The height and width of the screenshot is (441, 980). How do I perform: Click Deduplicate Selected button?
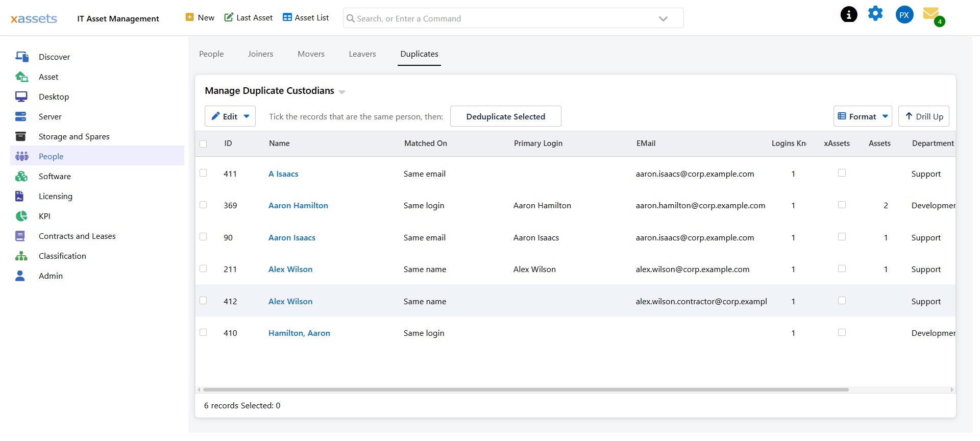(506, 116)
